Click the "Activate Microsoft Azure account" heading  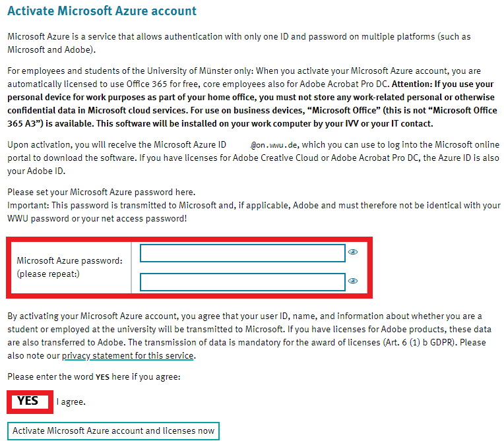[102, 11]
